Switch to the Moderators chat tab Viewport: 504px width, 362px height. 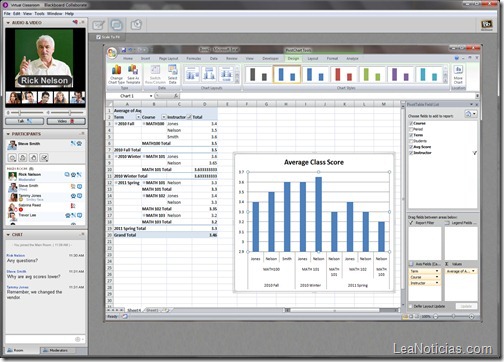57,350
